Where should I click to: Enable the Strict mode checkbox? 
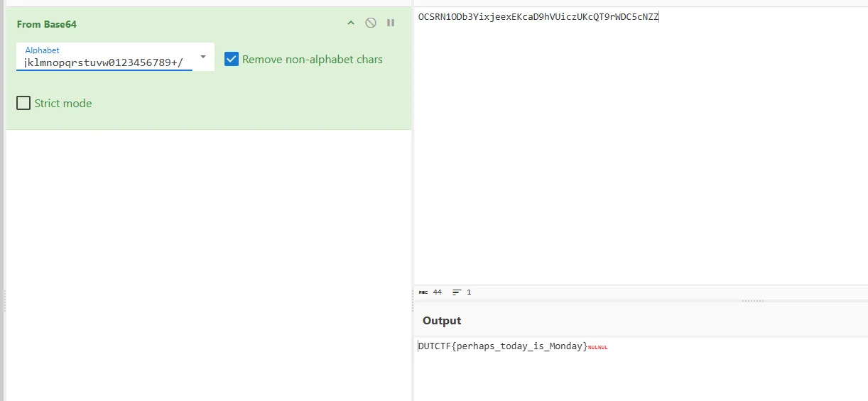23,104
